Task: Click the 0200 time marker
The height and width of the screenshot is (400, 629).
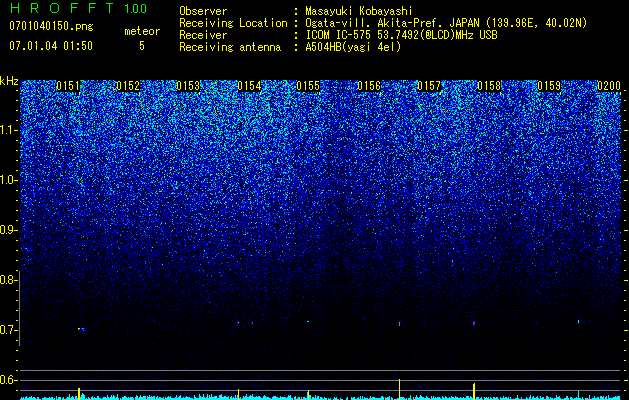Action: (x=609, y=86)
